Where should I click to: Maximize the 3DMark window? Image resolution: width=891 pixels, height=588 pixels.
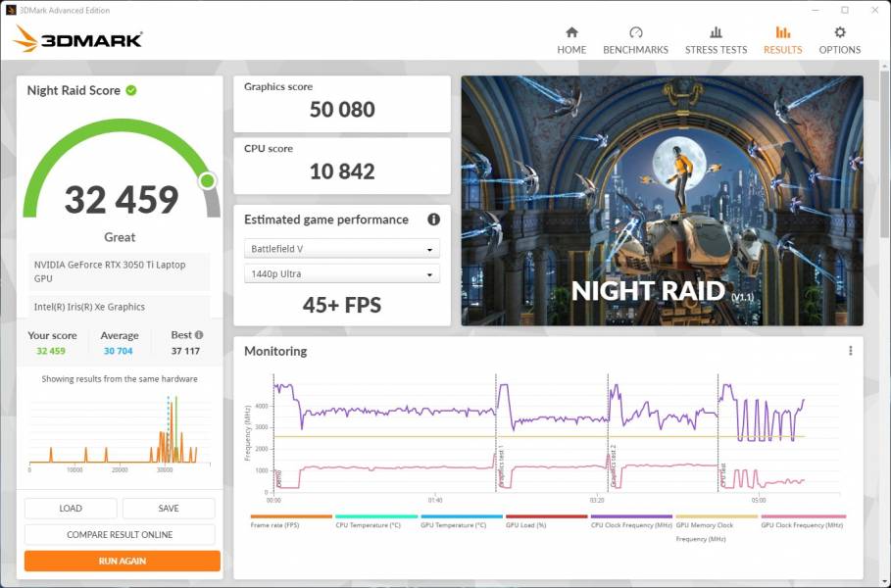coord(845,10)
